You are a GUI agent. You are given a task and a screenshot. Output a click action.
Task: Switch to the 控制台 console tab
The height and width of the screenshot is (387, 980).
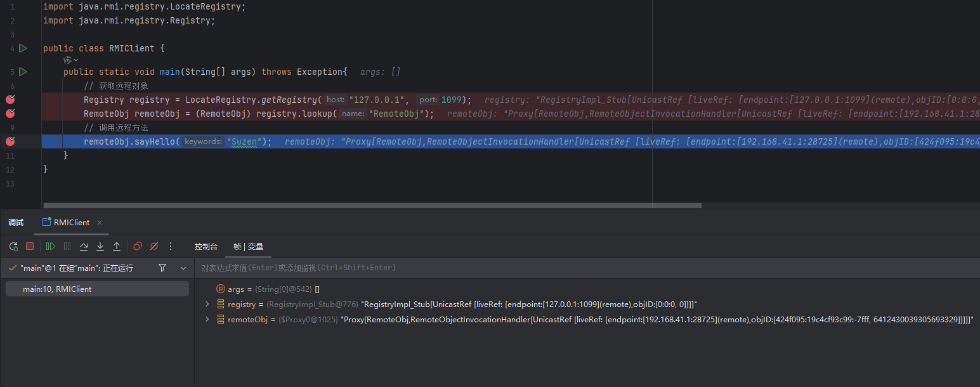[x=206, y=246]
